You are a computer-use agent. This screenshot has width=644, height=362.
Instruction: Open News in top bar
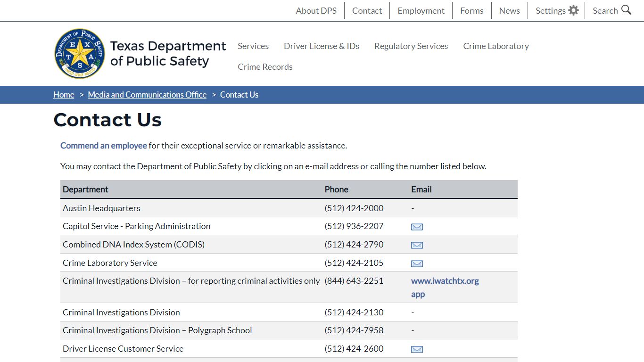pyautogui.click(x=510, y=10)
